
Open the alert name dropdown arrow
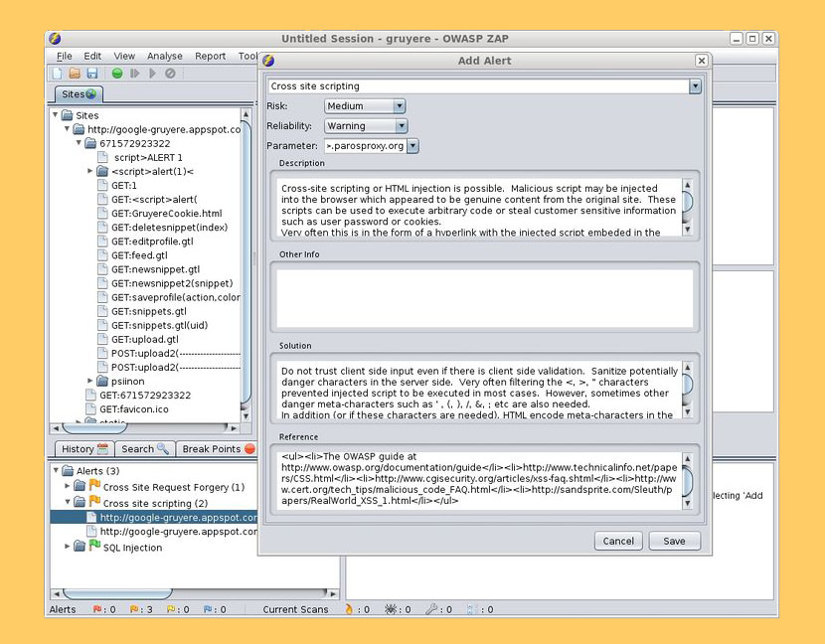click(695, 86)
